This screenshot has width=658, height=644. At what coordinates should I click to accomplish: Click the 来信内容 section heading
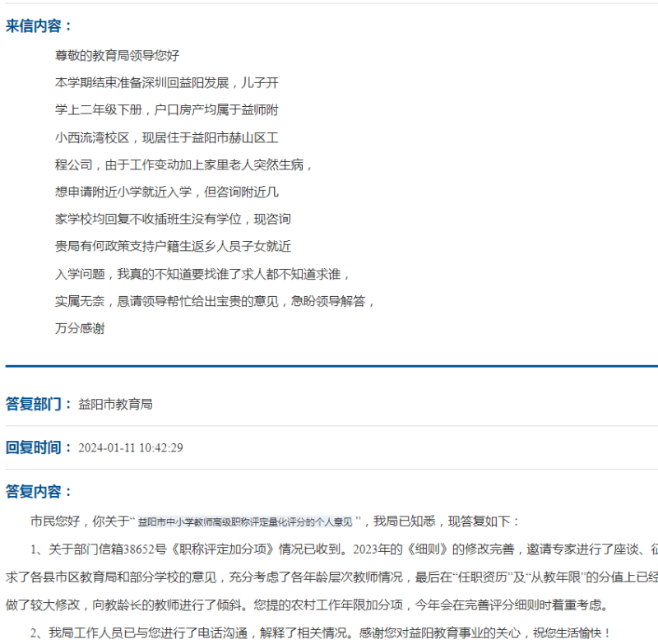coord(39,25)
